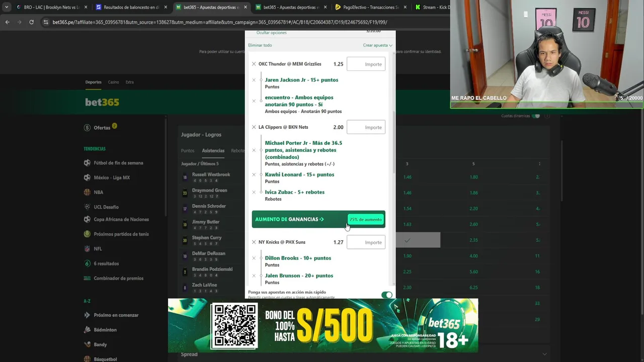Remove Kawhi Leonard 15+ puntos selection

[254, 175]
